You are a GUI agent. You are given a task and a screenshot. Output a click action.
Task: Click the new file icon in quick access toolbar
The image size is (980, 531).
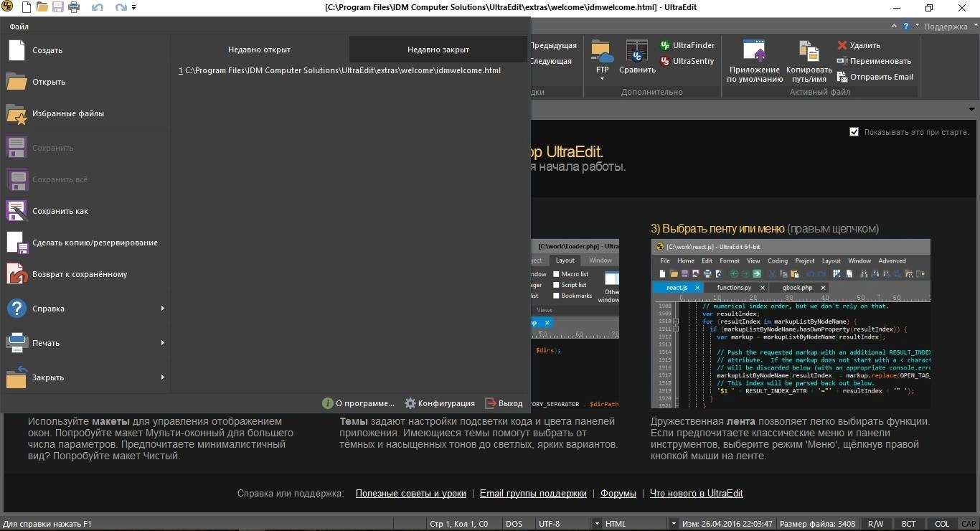pyautogui.click(x=27, y=7)
